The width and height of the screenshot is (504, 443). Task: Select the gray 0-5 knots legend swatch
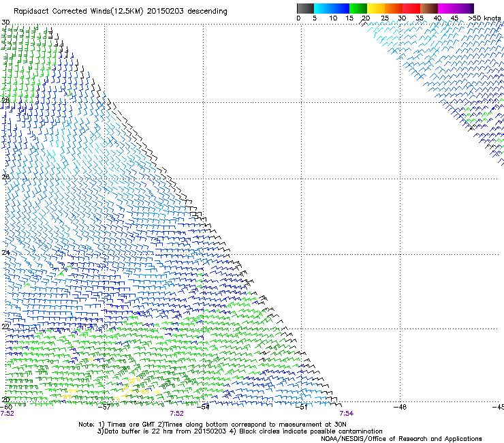click(x=305, y=8)
